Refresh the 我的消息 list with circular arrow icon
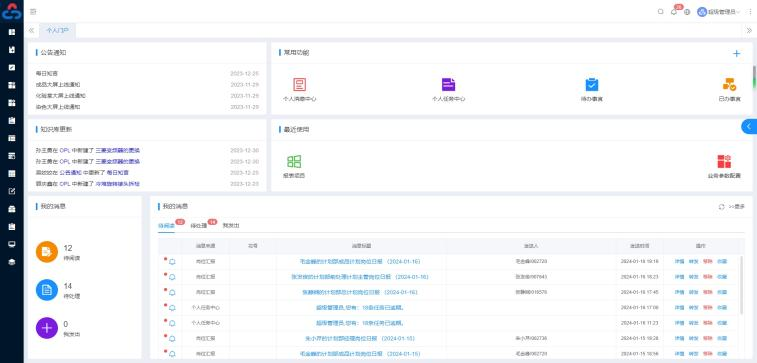 tap(721, 207)
